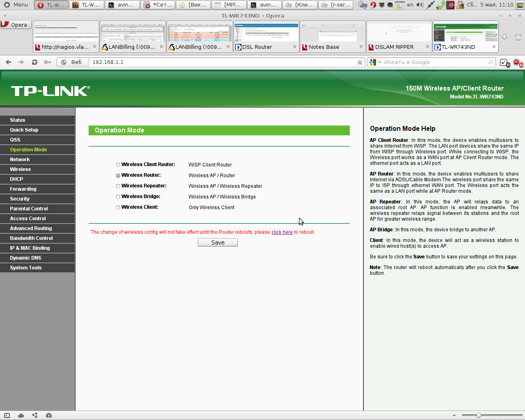Viewport: 525px width, 420px height.
Task: Open System Tools in the sidebar
Action: [37, 268]
